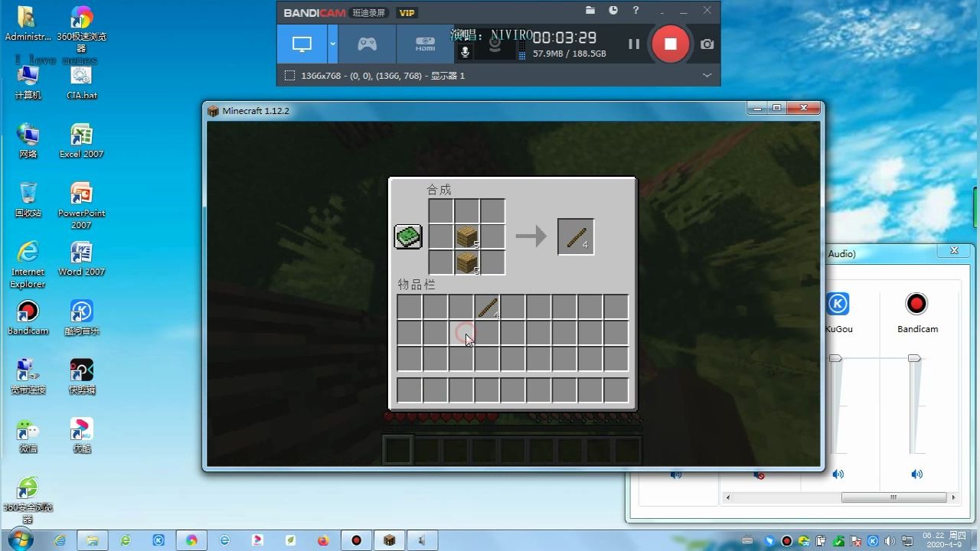Click the capture area selection rectangle icon
Image resolution: width=980 pixels, height=551 pixels.
pyautogui.click(x=289, y=75)
